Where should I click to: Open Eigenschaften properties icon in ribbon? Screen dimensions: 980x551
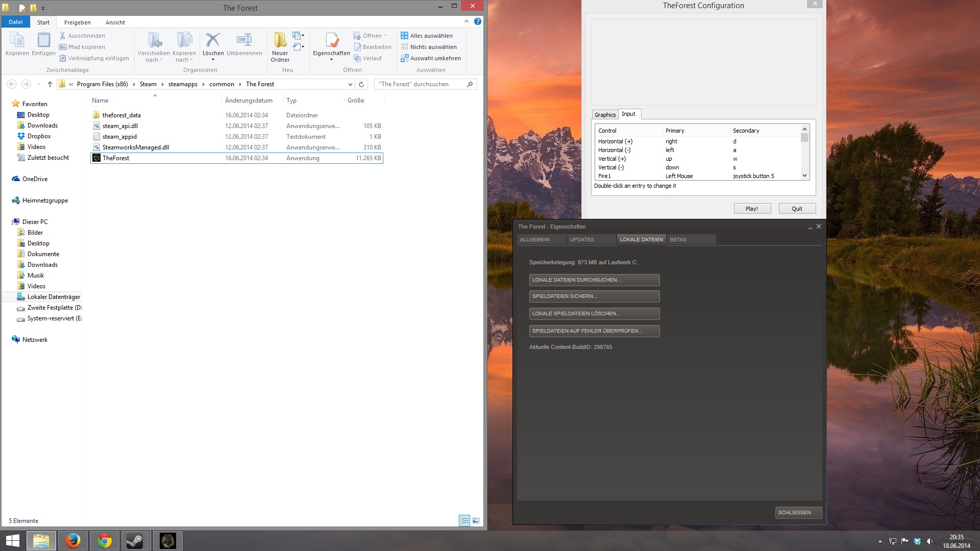click(331, 41)
